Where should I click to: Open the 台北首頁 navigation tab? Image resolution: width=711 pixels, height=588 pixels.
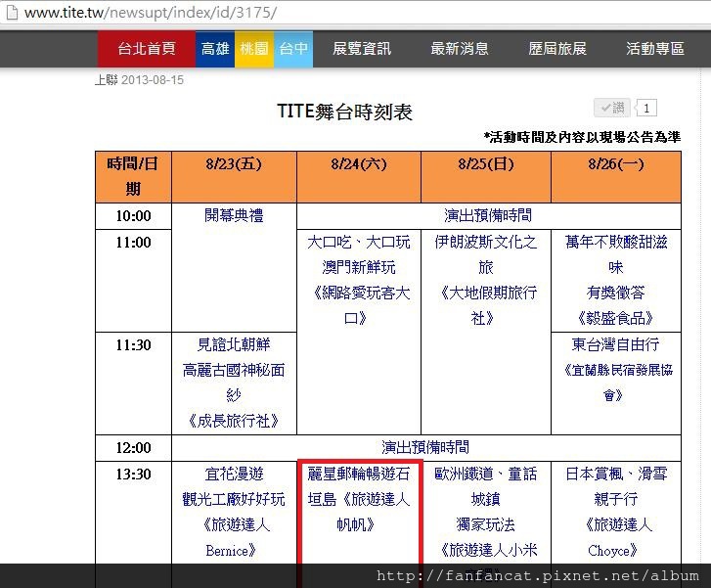click(x=147, y=49)
